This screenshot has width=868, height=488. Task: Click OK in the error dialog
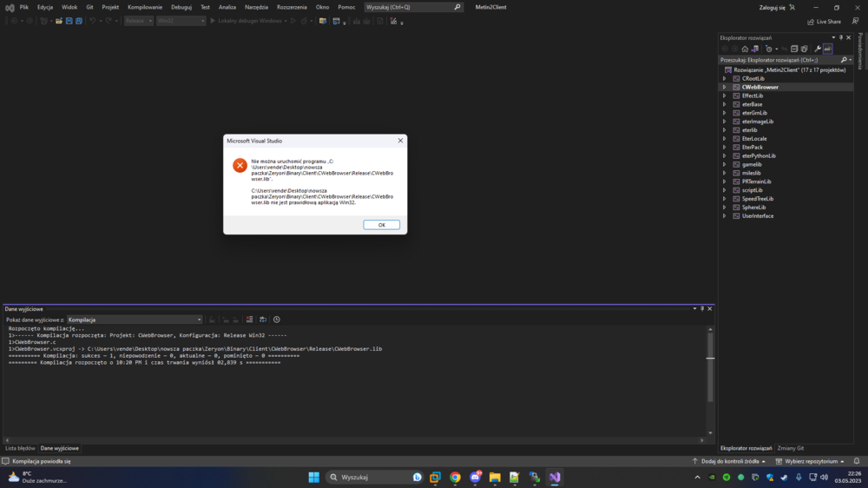(x=381, y=225)
